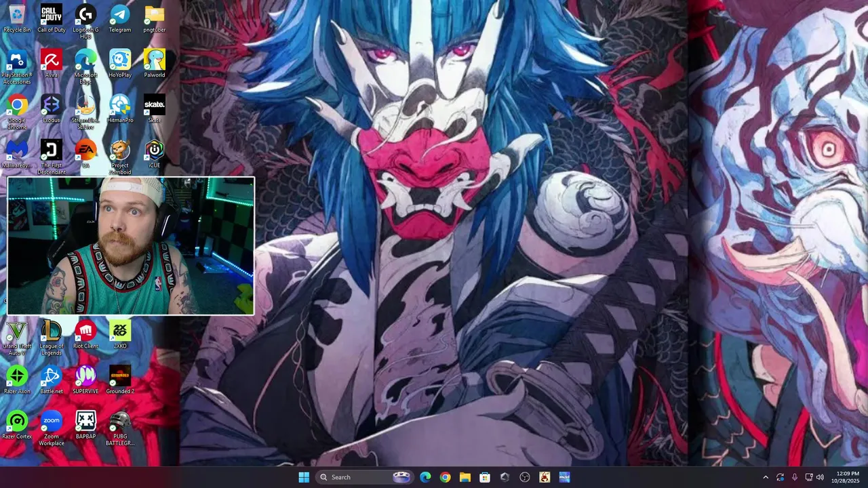The width and height of the screenshot is (868, 488).
Task: Select the Avira antivirus shortcut
Action: (52, 64)
